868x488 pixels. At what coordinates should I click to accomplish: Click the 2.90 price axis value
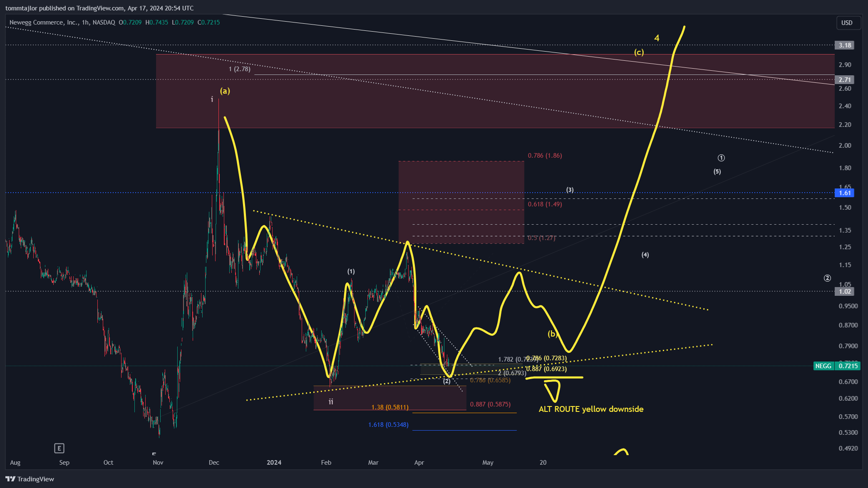(x=845, y=64)
